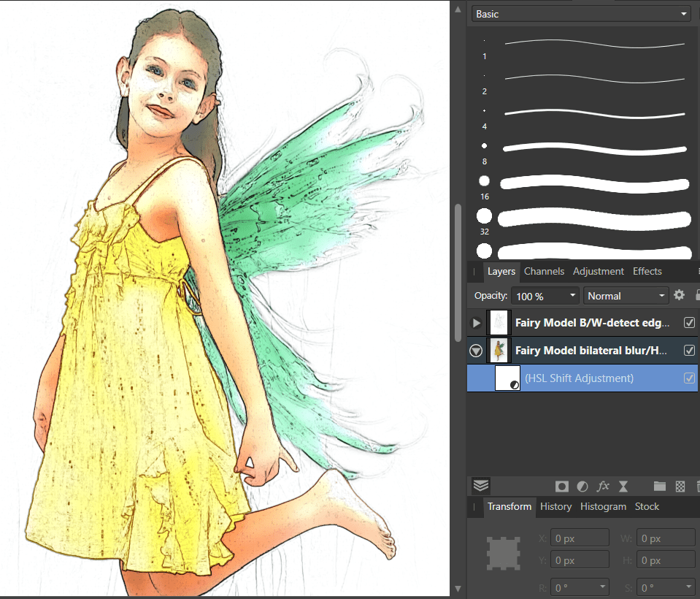Uncheck visibility of Fairy Model bilateral blur layer
Viewport: 700px width, 599px height.
[689, 351]
